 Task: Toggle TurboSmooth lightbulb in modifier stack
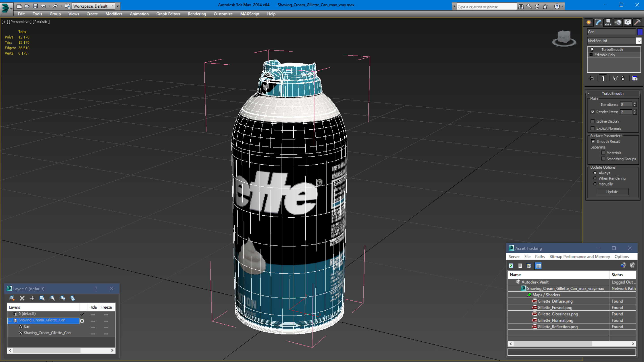(x=592, y=49)
